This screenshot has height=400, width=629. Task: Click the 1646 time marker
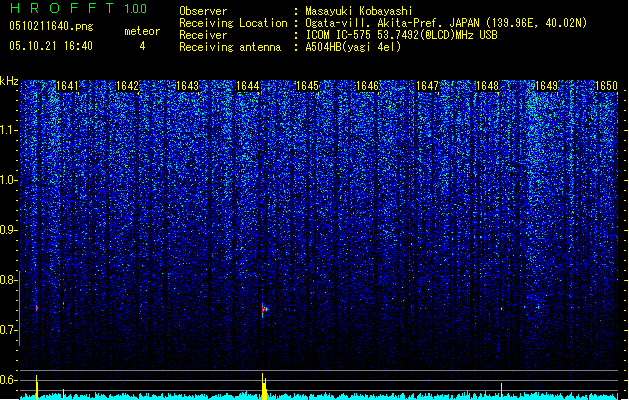coord(367,86)
